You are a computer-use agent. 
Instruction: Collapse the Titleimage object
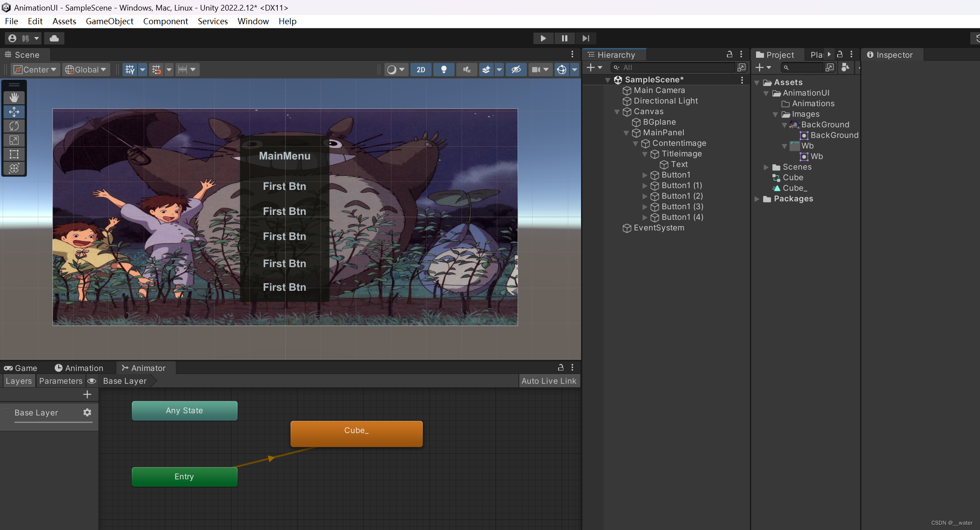click(x=645, y=154)
